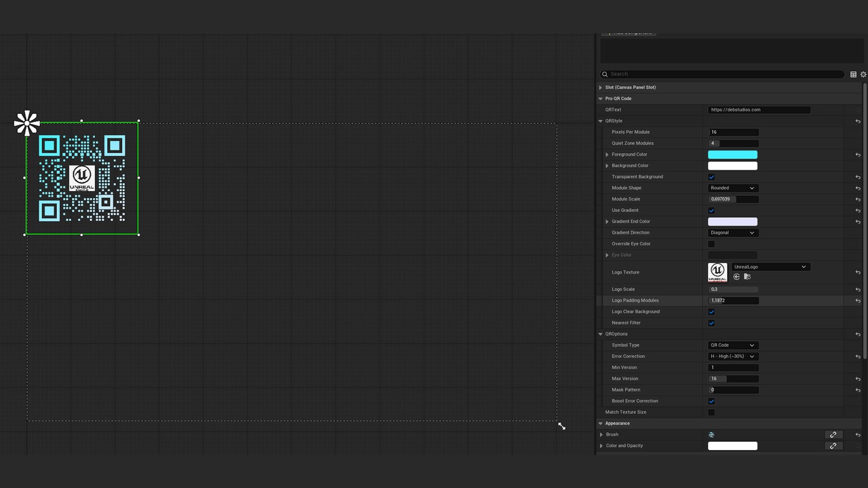
Task: Expand the Brush property
Action: pos(601,434)
